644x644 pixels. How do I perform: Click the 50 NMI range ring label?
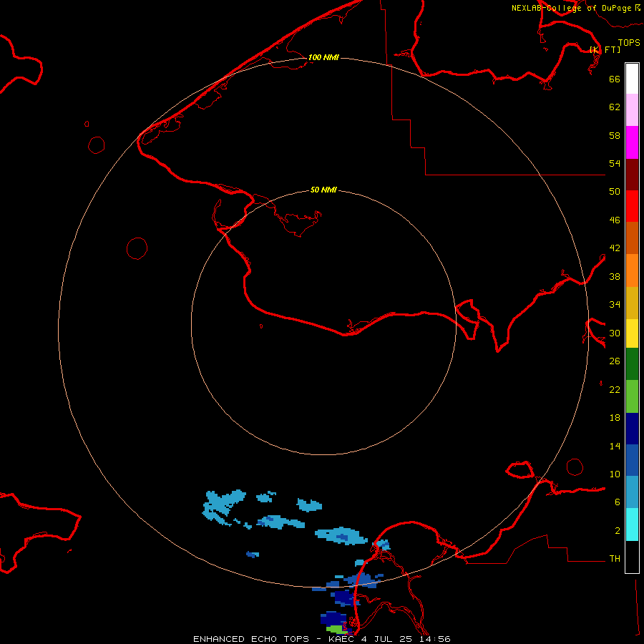(x=323, y=190)
